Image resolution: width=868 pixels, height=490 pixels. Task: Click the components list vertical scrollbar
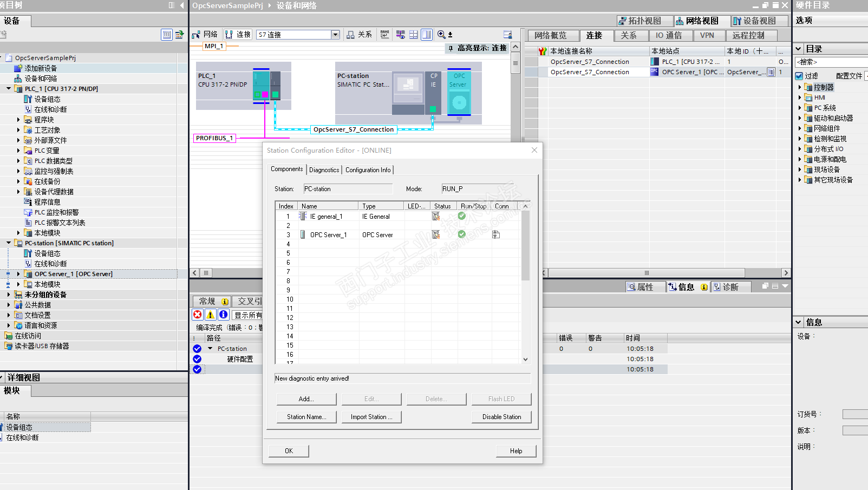point(525,282)
